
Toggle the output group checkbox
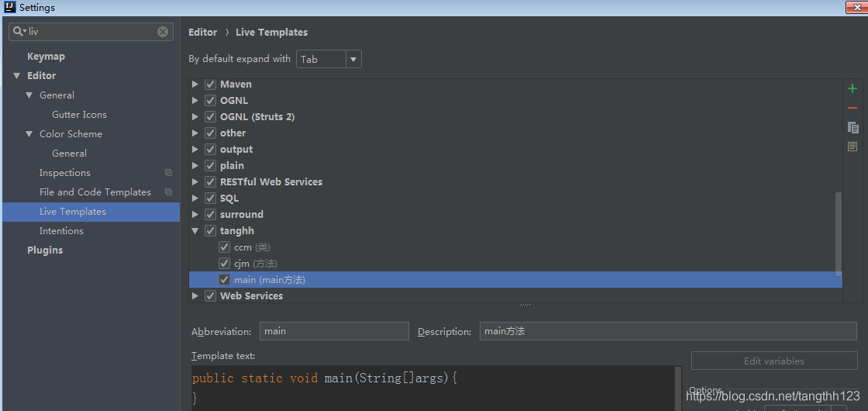click(x=210, y=150)
